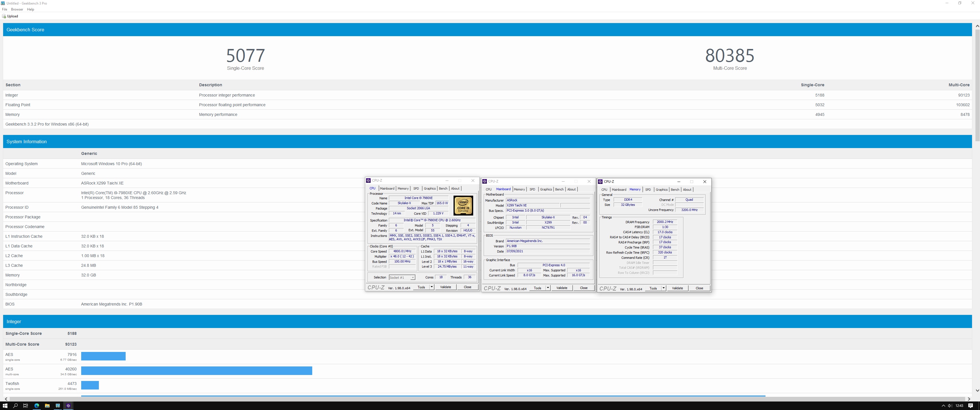980x410 pixels.
Task: Click the volume speaker tray icon
Action: [x=950, y=406]
